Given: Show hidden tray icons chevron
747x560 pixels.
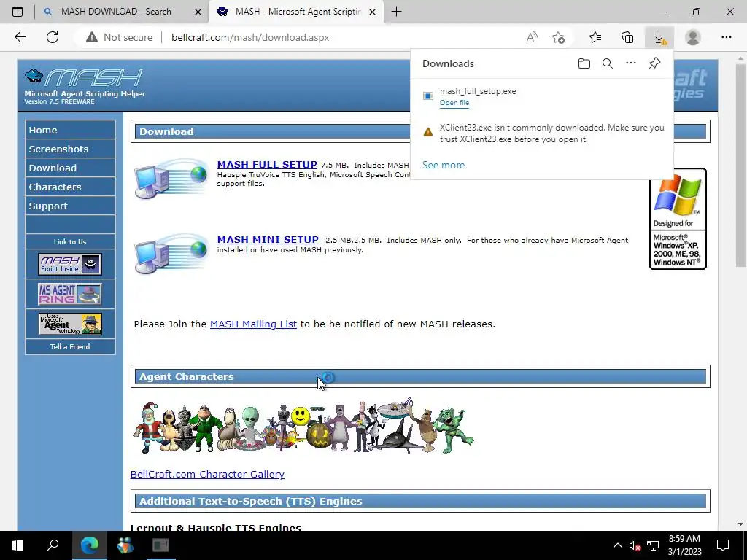Looking at the screenshot, I should [x=617, y=545].
